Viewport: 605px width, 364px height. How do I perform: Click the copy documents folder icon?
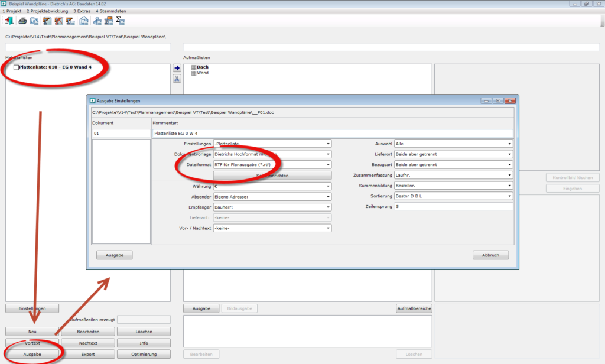(x=34, y=19)
